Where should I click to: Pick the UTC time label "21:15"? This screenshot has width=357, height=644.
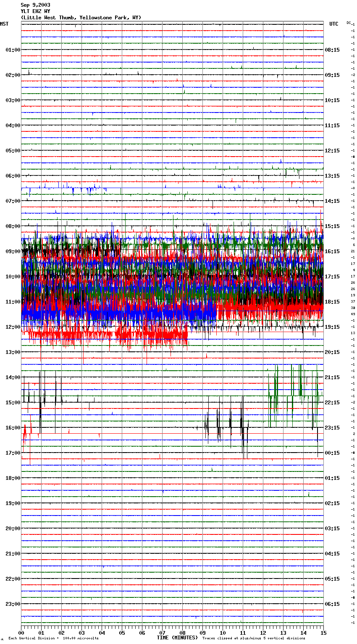pyautogui.click(x=332, y=377)
